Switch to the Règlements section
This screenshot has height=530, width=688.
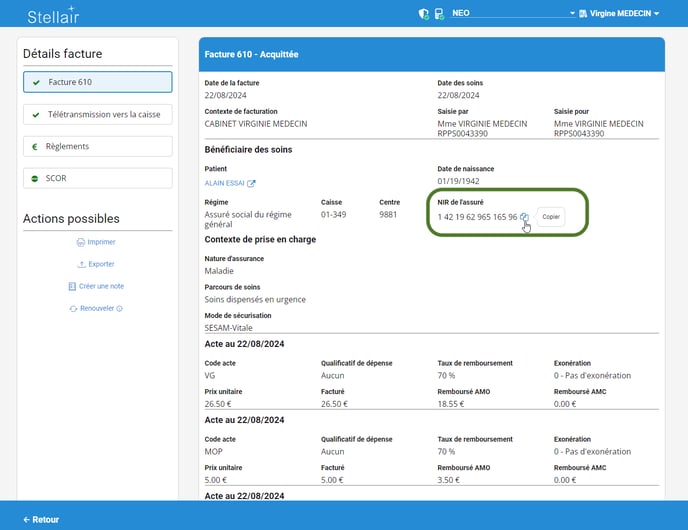97,146
